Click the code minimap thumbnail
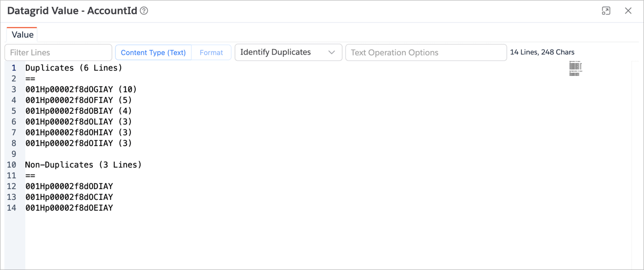644x270 pixels. 575,69
